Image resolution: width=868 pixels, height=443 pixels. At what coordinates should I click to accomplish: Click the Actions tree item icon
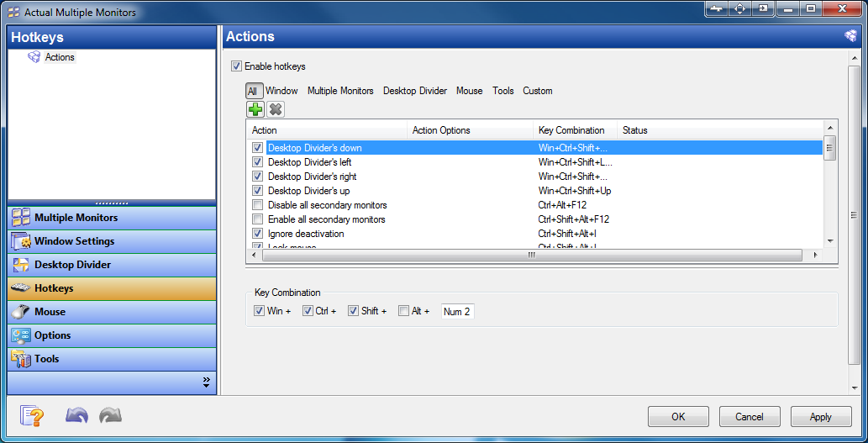tap(34, 57)
